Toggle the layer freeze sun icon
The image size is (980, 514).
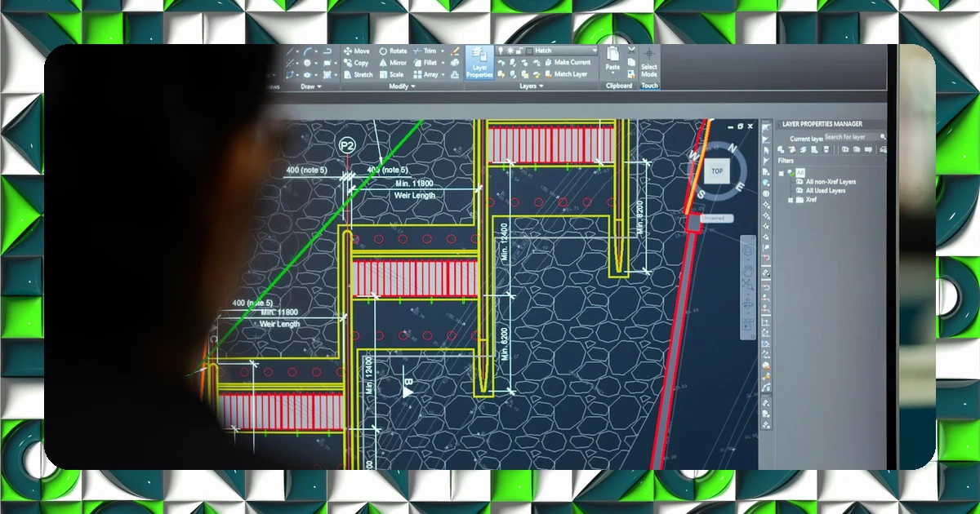[510, 51]
